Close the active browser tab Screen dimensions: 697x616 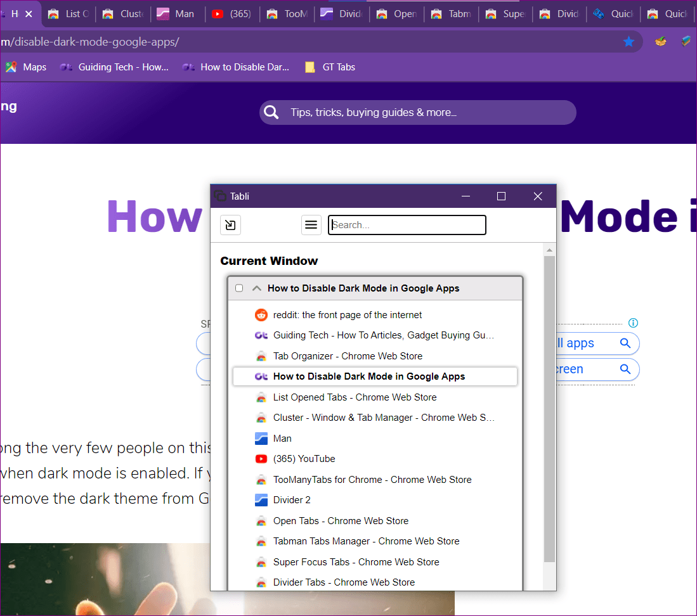(29, 14)
